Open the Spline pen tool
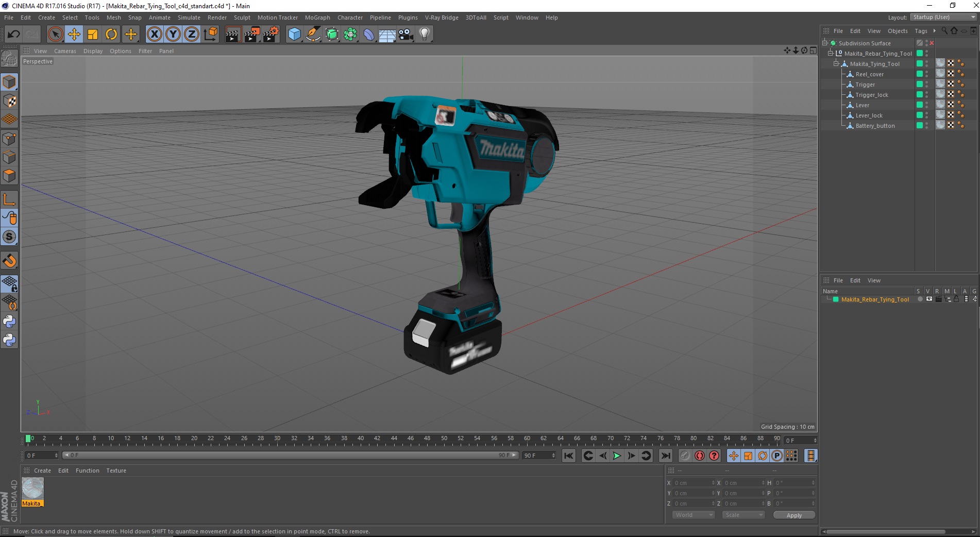 coord(313,35)
